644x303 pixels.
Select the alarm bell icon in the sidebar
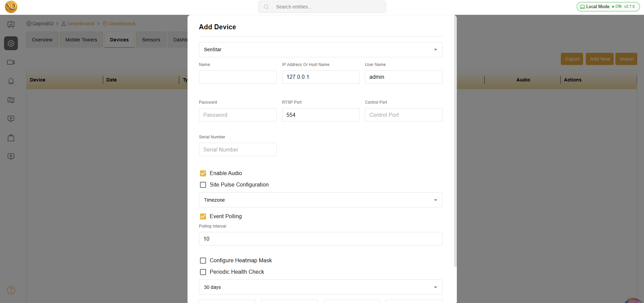point(11,81)
